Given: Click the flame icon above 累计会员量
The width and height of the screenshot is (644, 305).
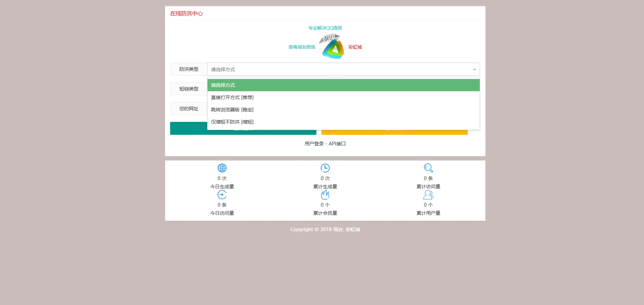Looking at the screenshot, I should coord(325,195).
